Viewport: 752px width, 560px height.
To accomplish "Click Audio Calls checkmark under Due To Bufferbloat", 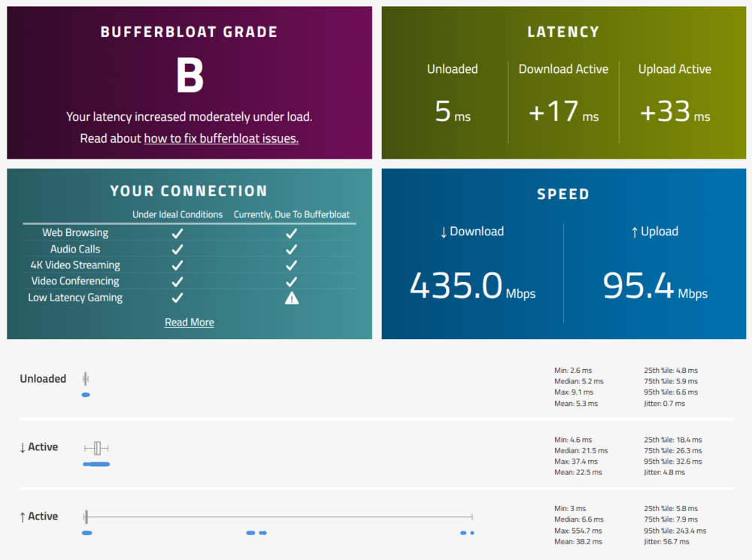I will coord(291,250).
